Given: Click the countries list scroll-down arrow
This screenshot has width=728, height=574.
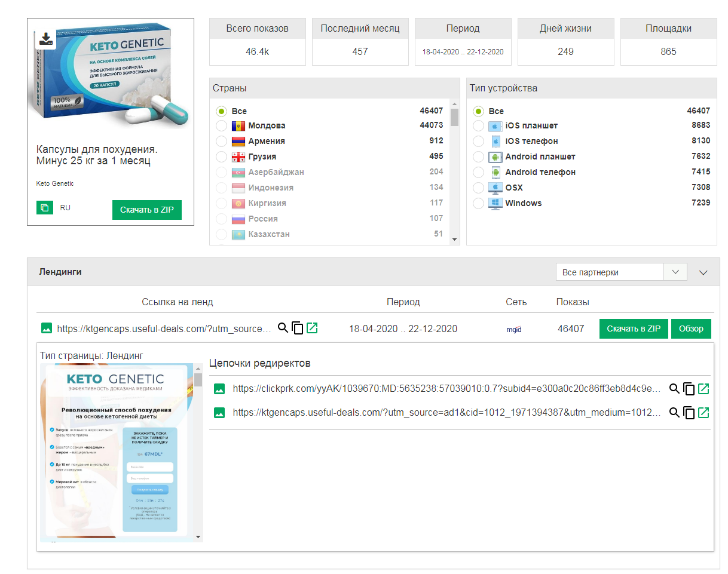Looking at the screenshot, I should 455,240.
